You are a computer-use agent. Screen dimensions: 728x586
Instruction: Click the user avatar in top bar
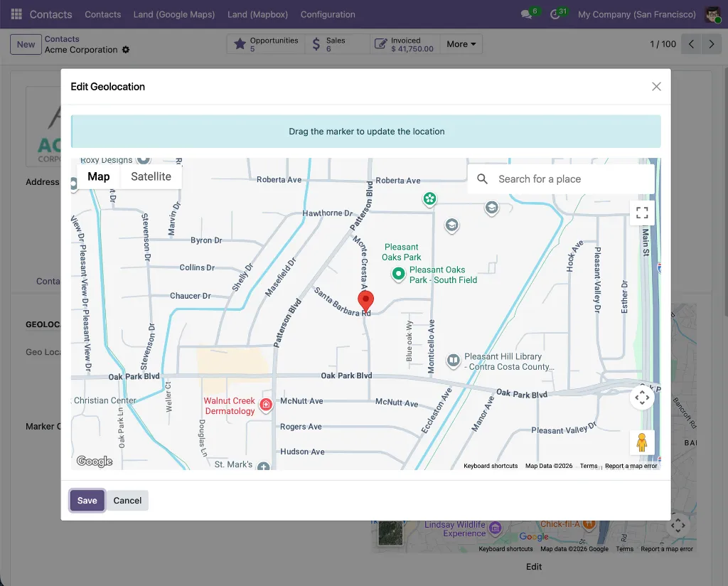tap(712, 14)
